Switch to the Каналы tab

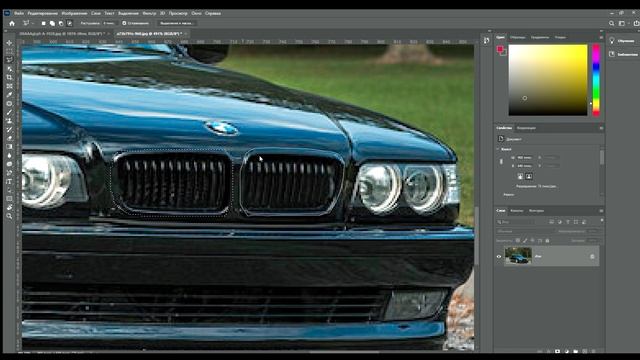(x=517, y=211)
